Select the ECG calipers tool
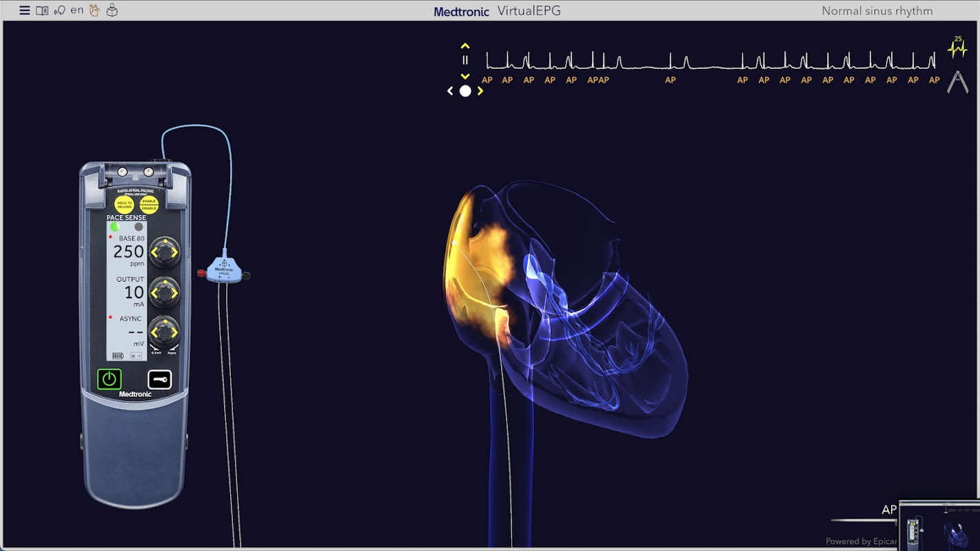 957,81
